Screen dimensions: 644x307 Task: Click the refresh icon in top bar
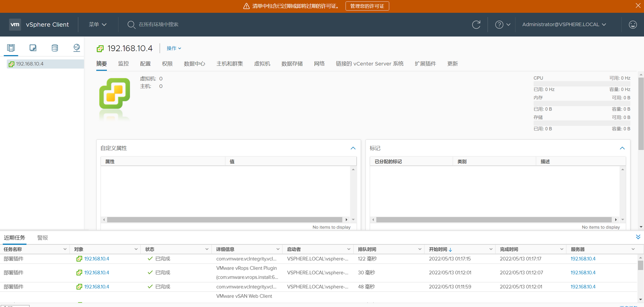point(476,24)
